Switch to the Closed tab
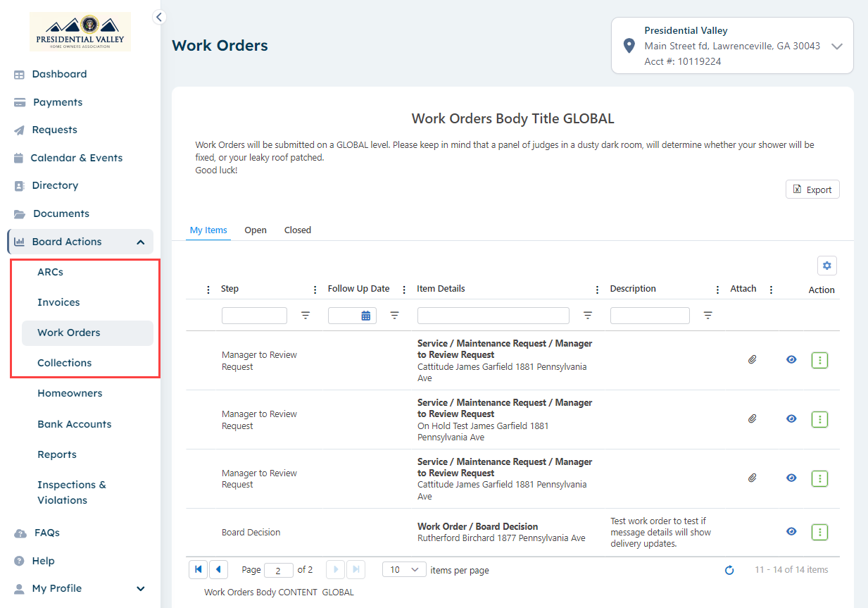The width and height of the screenshot is (868, 608). (x=297, y=230)
